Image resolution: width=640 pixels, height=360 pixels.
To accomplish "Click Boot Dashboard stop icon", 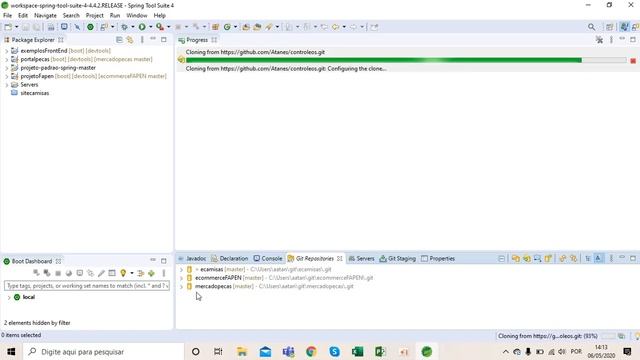I will click(x=58, y=273).
